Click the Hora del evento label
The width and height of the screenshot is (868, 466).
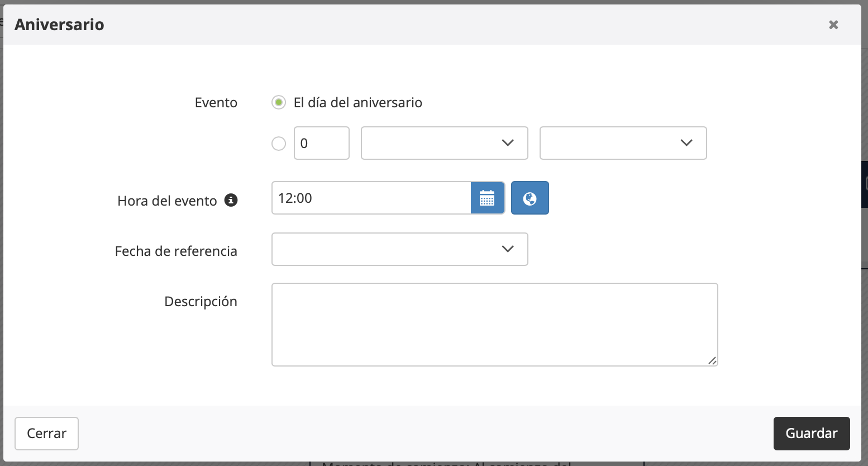pyautogui.click(x=167, y=201)
